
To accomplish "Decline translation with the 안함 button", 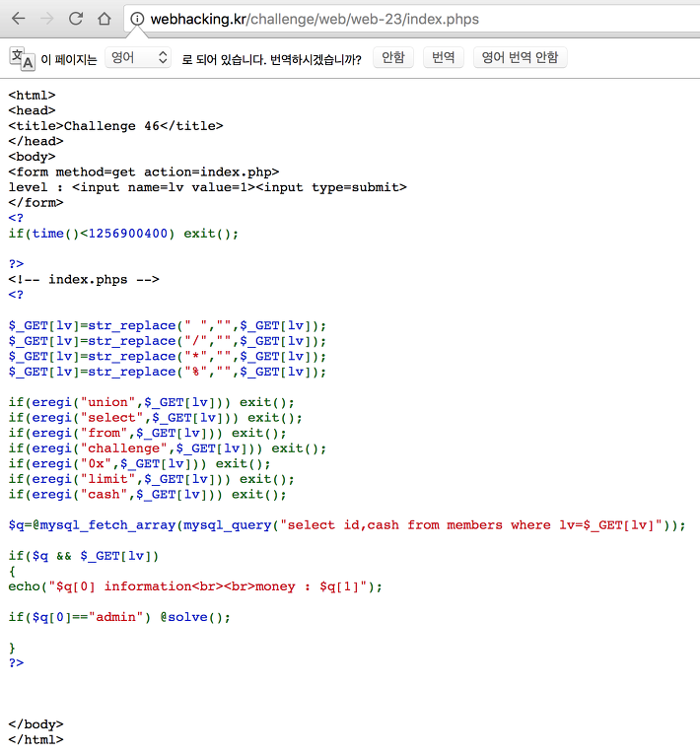I will point(393,58).
